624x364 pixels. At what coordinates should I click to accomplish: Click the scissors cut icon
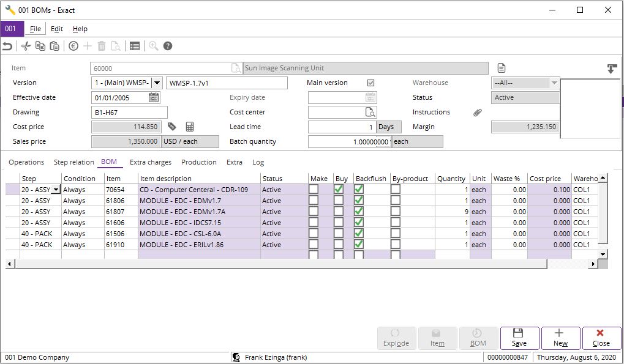(x=26, y=46)
